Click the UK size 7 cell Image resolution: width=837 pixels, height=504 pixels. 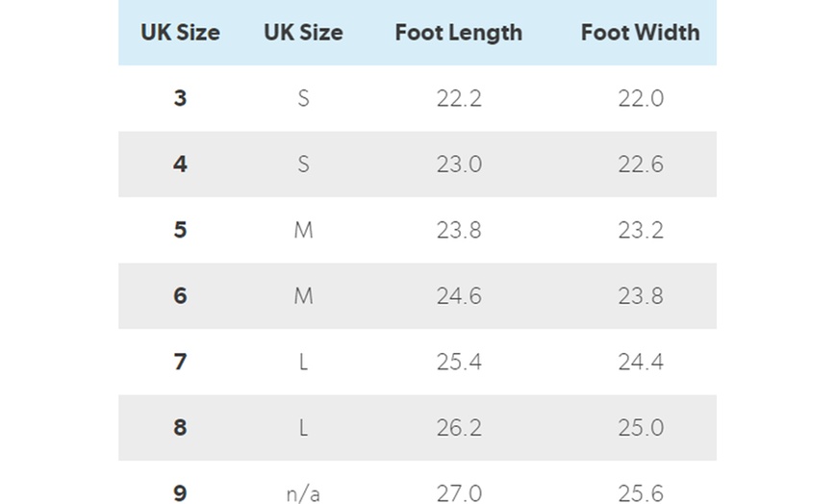point(180,362)
